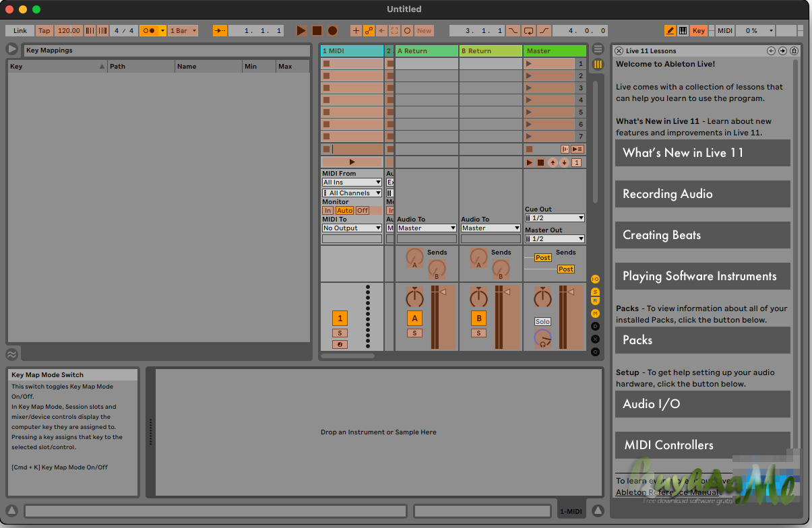Click the Punch-In switch icon
Image resolution: width=812 pixels, height=528 pixels.
click(x=513, y=30)
